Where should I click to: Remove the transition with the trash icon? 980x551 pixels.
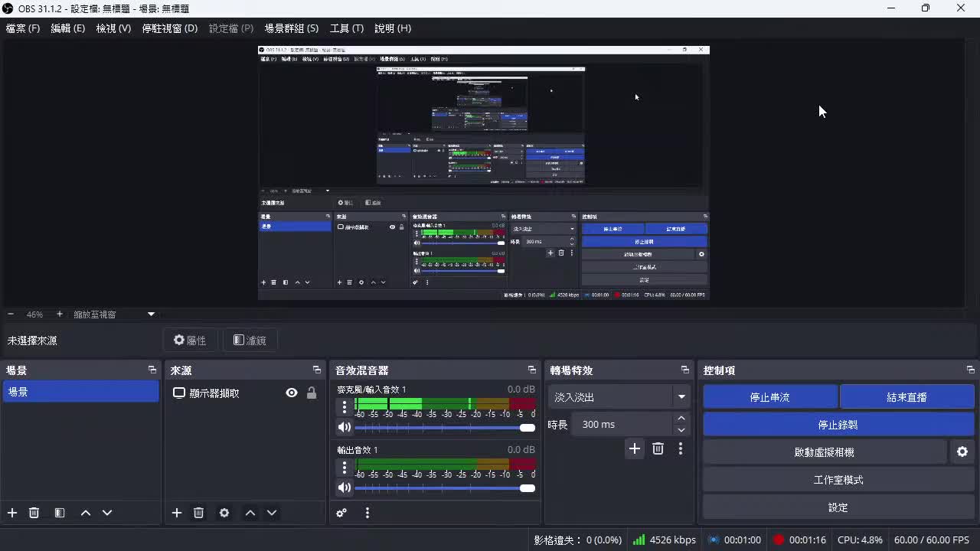[x=658, y=448]
